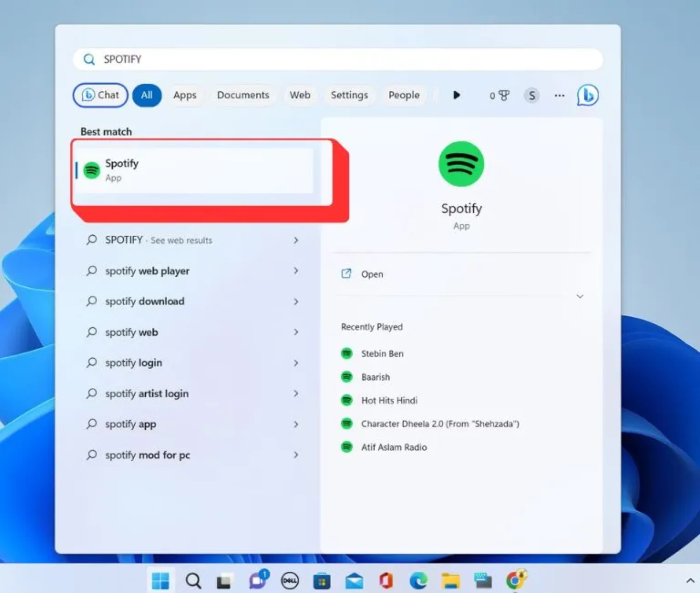Show hidden system tray icons chevron
The width and height of the screenshot is (700, 593).
(x=690, y=580)
